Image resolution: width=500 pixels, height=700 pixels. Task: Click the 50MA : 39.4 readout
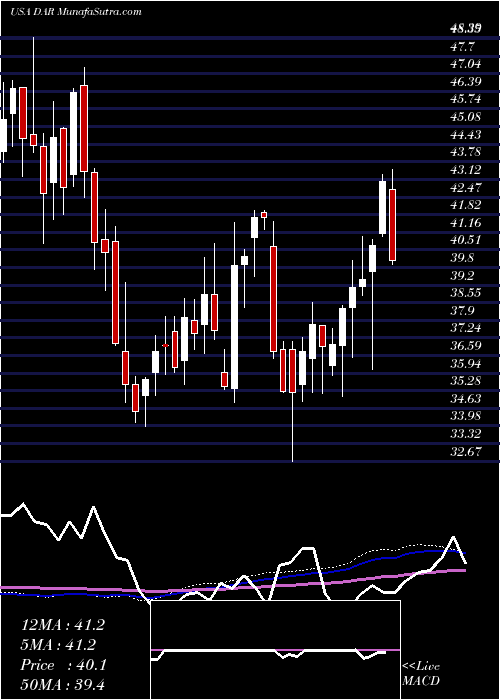(62, 685)
